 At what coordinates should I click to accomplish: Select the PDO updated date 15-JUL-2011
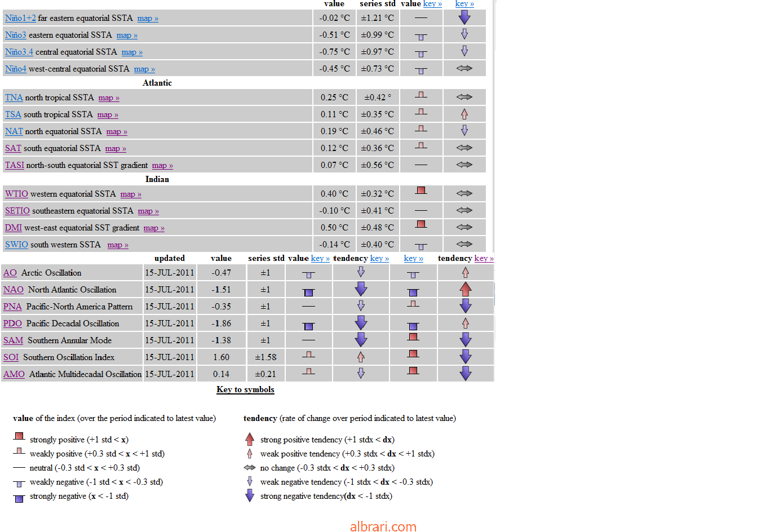[170, 323]
